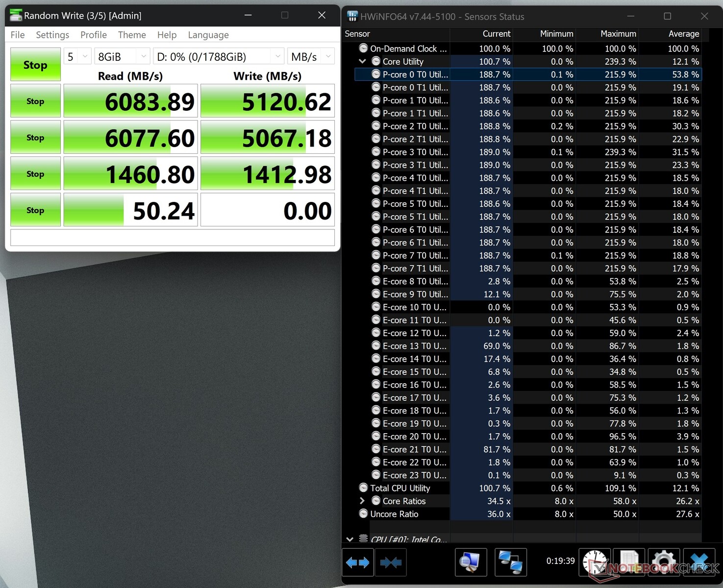Open the test count dropdown showing 5
Screen dimensions: 723x588
77,57
